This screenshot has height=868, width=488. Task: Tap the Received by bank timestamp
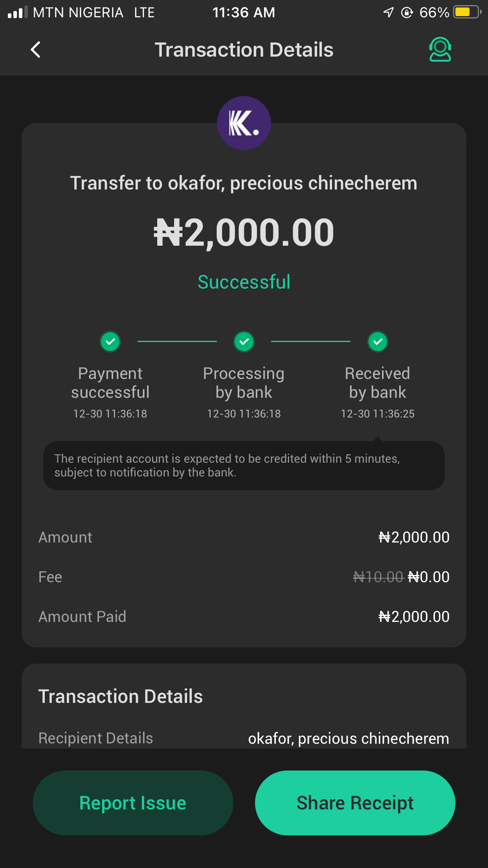coord(378,414)
